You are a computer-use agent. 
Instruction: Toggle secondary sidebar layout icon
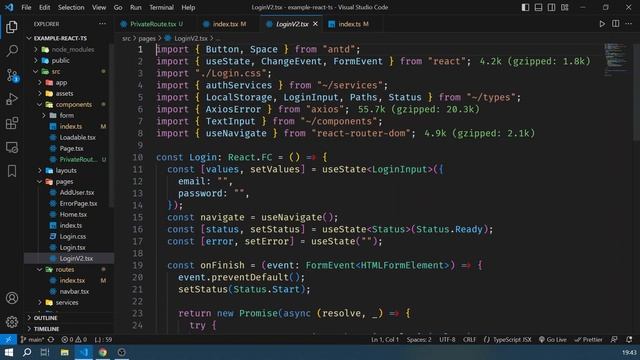(x=551, y=7)
